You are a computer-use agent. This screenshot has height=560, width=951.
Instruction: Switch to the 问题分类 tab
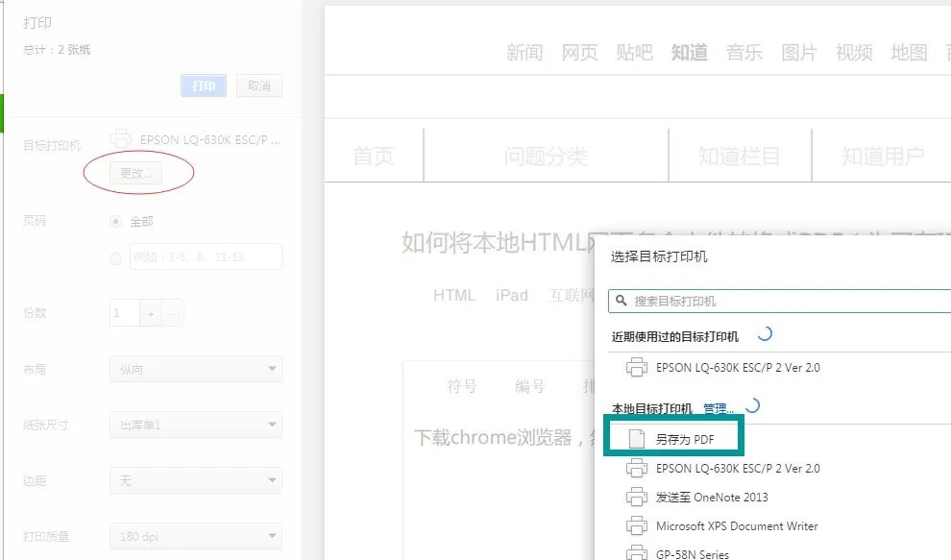[548, 154]
